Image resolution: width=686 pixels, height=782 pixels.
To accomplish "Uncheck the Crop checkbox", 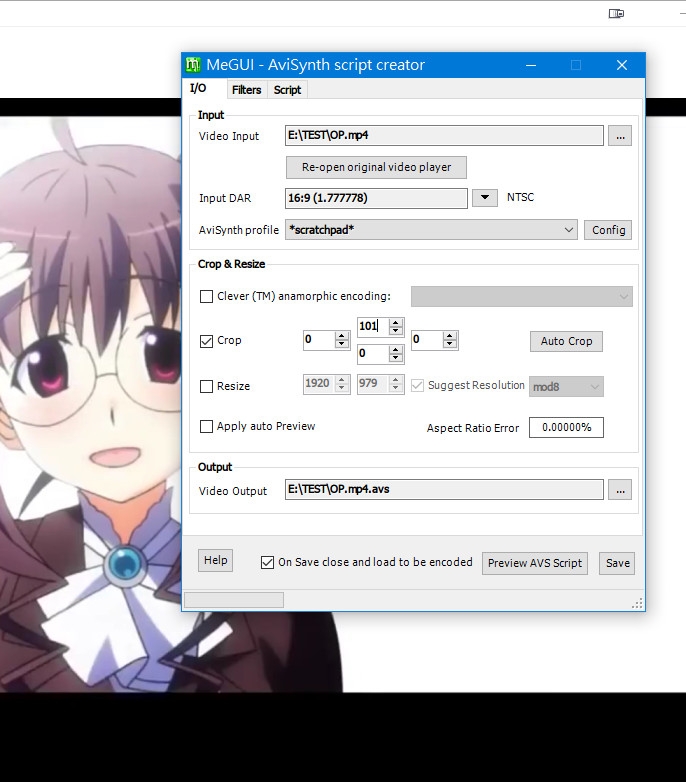I will tap(206, 341).
